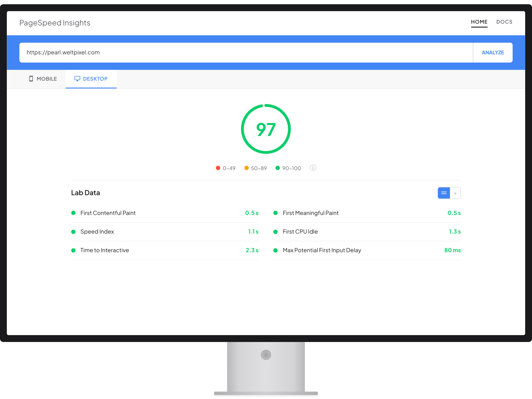Click the 2.3 s Time to Interactive value
The width and height of the screenshot is (532, 399).
pyautogui.click(x=252, y=250)
